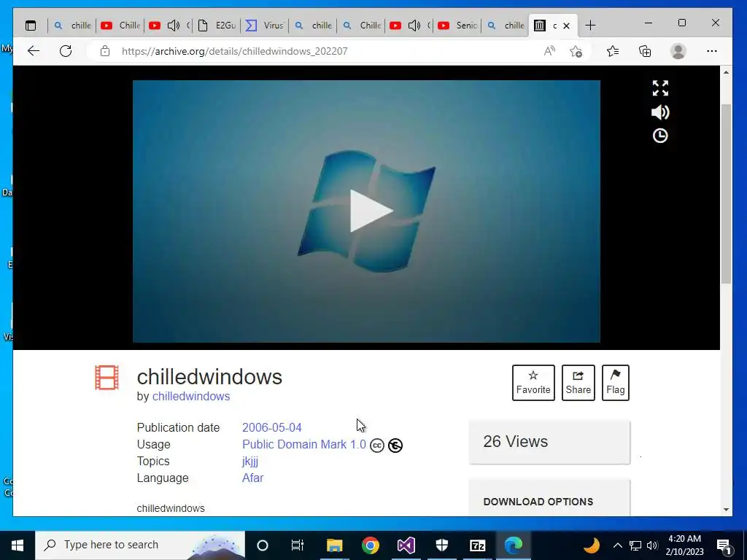Image resolution: width=747 pixels, height=560 pixels.
Task: Open the taskbar clock and date
Action: click(684, 545)
